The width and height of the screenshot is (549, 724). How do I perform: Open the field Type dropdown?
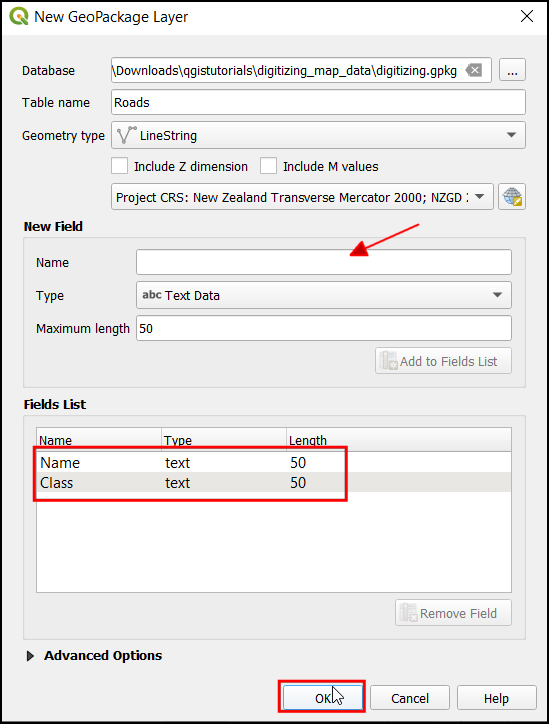[x=324, y=295]
